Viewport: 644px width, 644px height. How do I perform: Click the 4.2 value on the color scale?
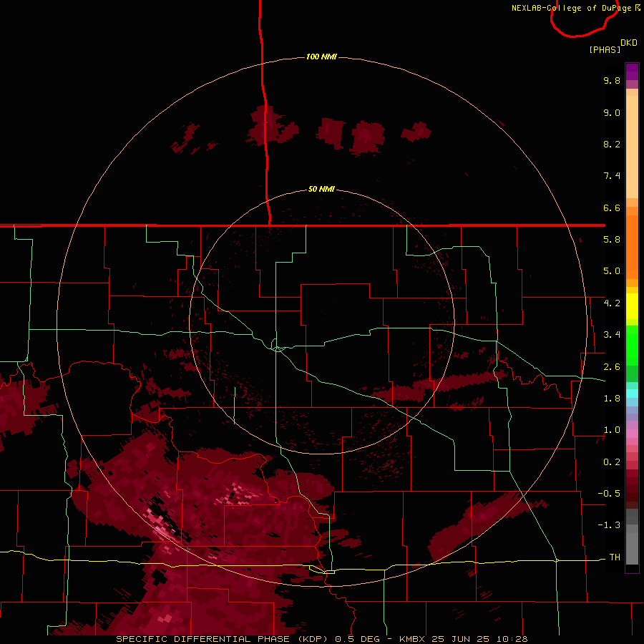612,303
